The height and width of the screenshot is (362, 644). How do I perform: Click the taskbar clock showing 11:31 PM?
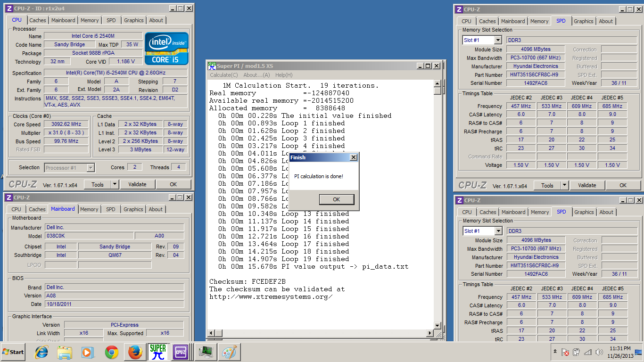[619, 352]
